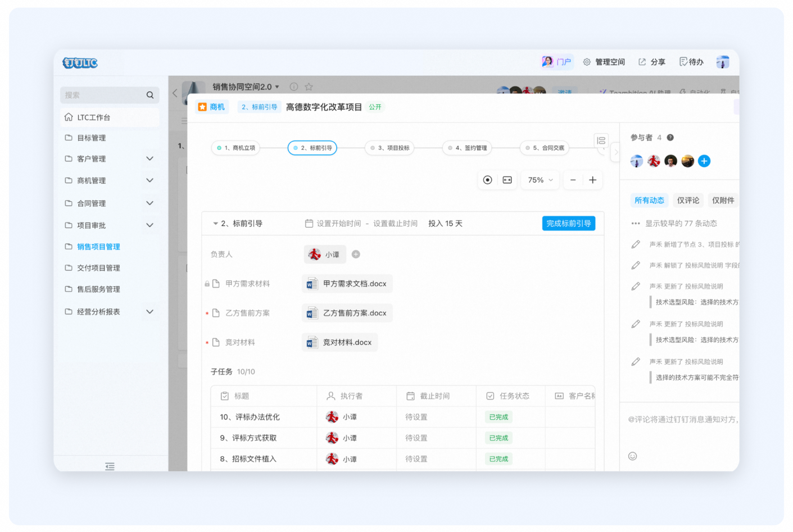Expand 合同管理 chevron

point(150,203)
